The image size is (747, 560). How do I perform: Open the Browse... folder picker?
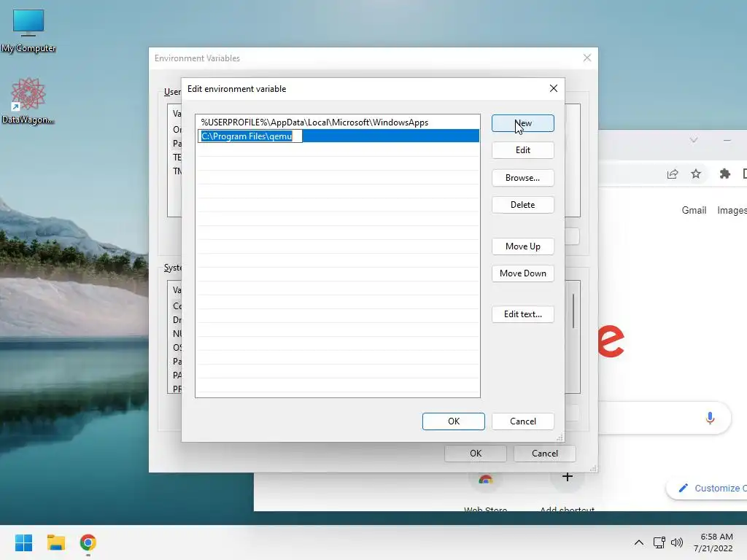[x=522, y=178]
